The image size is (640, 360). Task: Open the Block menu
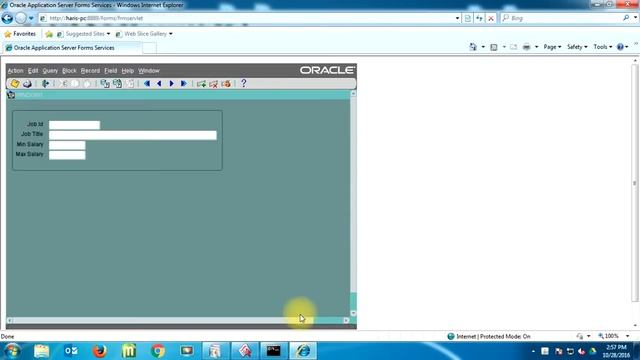(x=69, y=71)
